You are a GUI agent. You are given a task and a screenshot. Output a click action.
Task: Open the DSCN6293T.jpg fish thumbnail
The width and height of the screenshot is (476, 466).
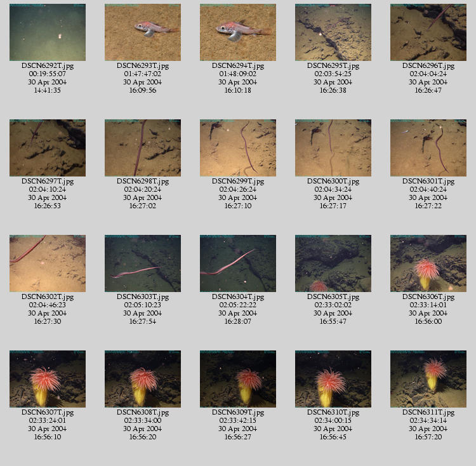pos(143,32)
